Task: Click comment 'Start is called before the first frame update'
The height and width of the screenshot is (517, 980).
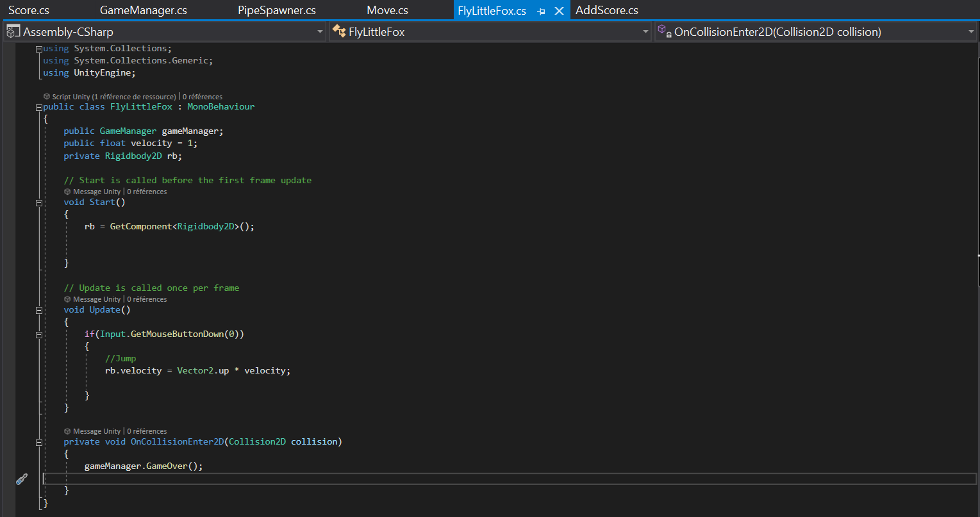Action: 188,180
